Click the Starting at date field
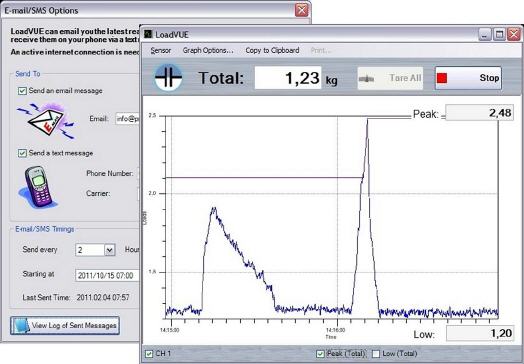The width and height of the screenshot is (524, 364). [x=107, y=275]
